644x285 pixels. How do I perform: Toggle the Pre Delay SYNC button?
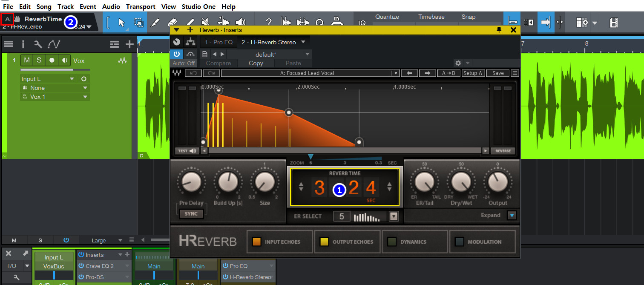point(191,213)
